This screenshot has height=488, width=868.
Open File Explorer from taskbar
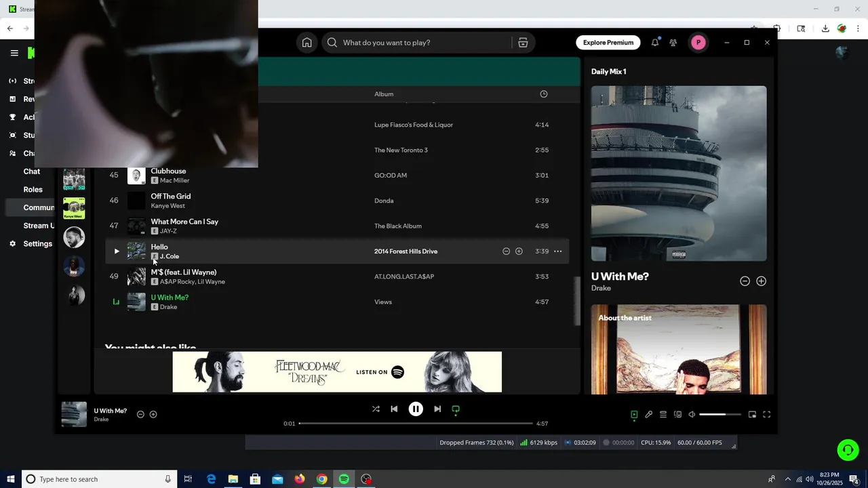click(x=233, y=479)
